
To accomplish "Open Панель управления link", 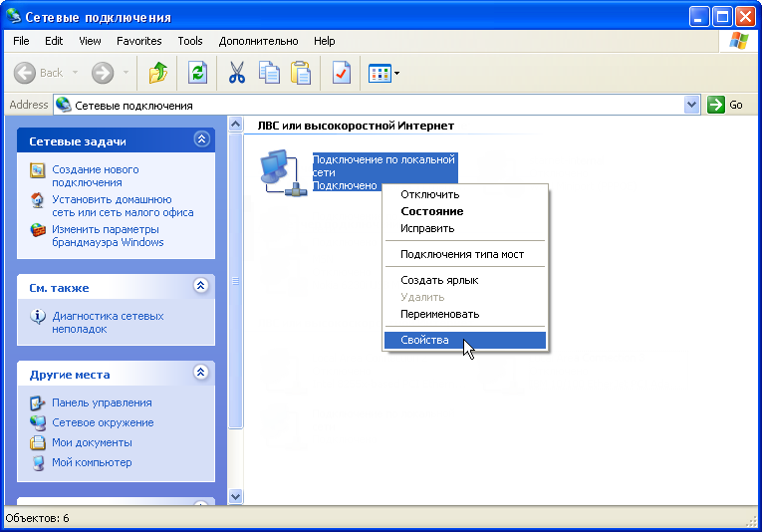I will coord(102,402).
